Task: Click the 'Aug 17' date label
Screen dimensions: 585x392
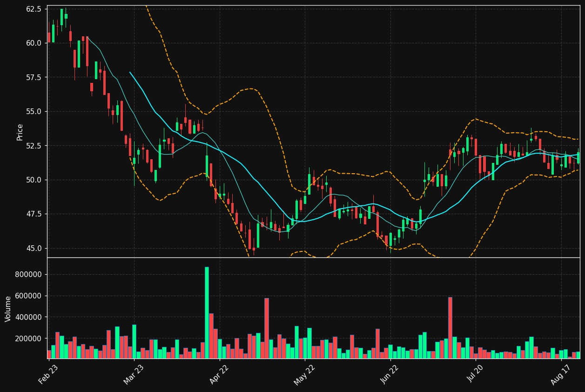Action: 560,374
